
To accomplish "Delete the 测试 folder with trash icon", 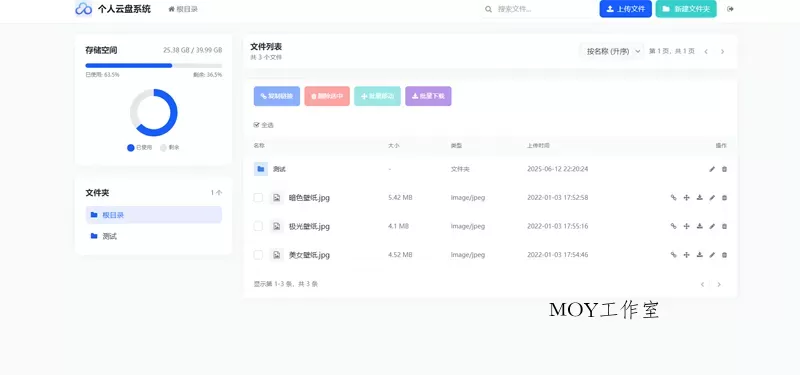I will click(724, 169).
